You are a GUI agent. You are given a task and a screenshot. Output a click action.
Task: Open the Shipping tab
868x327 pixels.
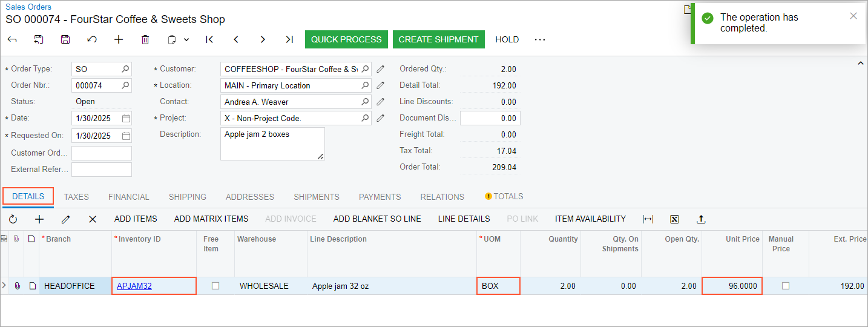[188, 197]
